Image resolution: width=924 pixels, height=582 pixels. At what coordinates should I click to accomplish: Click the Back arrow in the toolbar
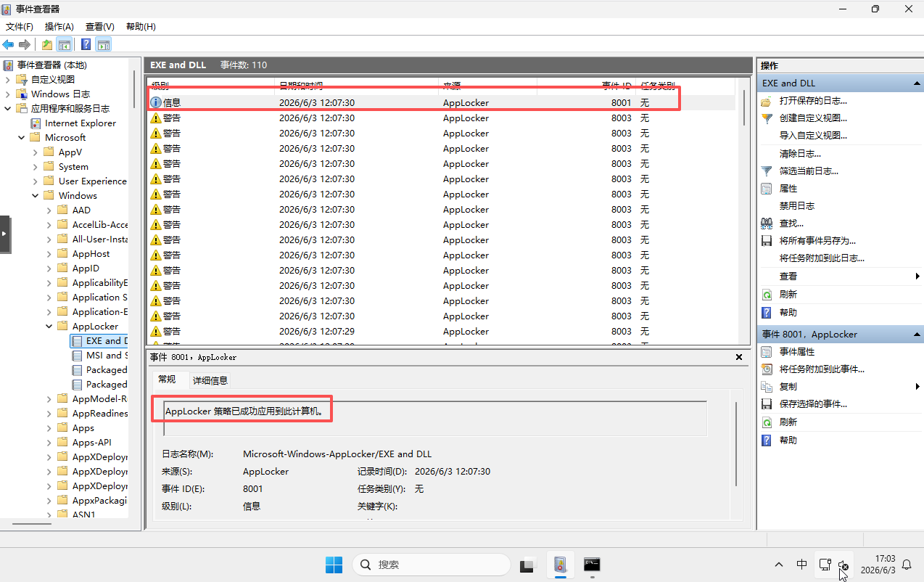(x=9, y=44)
